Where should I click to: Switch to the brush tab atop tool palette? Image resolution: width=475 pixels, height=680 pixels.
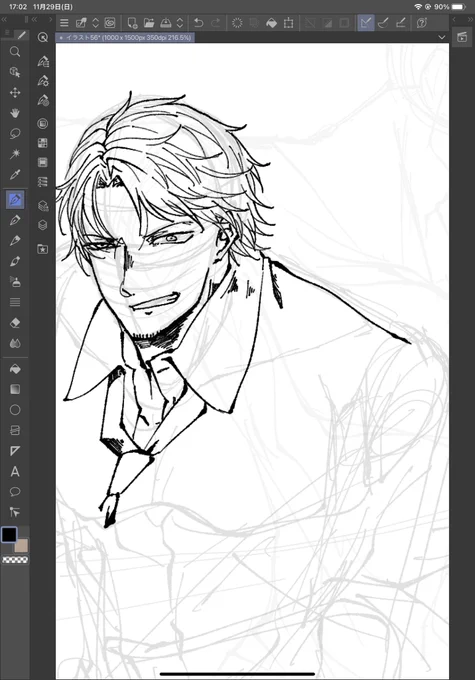pyautogui.click(x=21, y=36)
